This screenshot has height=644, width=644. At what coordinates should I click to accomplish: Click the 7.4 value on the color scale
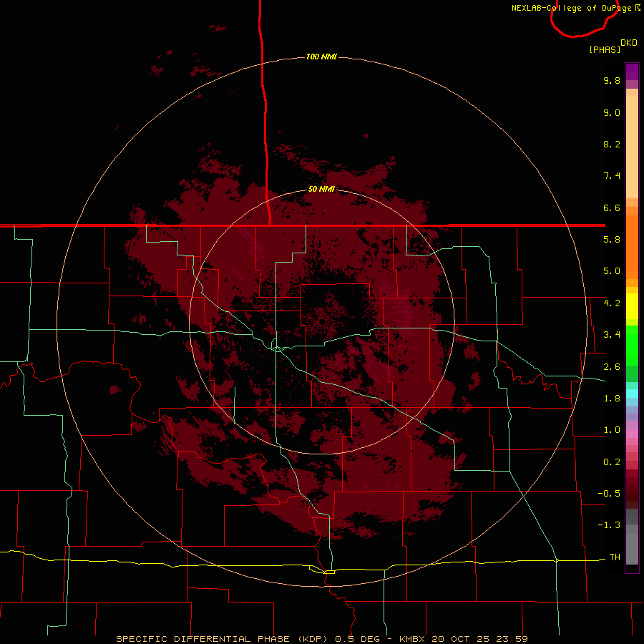[x=612, y=176]
